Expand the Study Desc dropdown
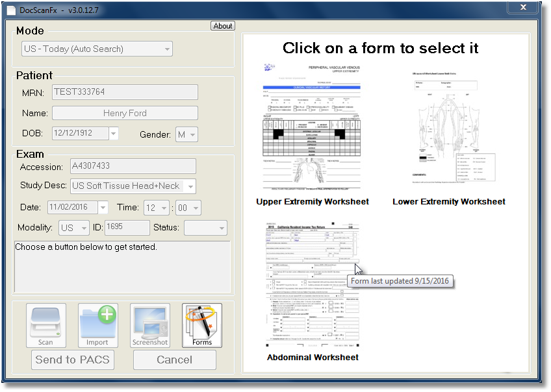551x392 pixels. (190, 186)
